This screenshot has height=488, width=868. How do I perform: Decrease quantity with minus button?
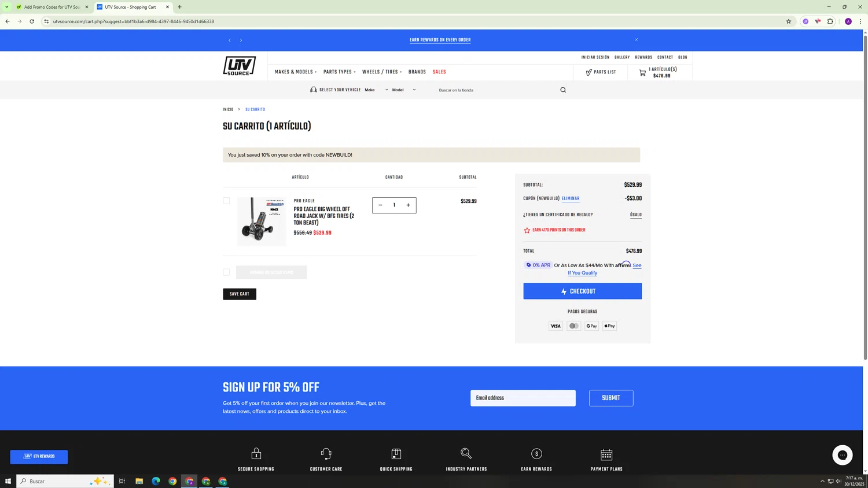(380, 205)
